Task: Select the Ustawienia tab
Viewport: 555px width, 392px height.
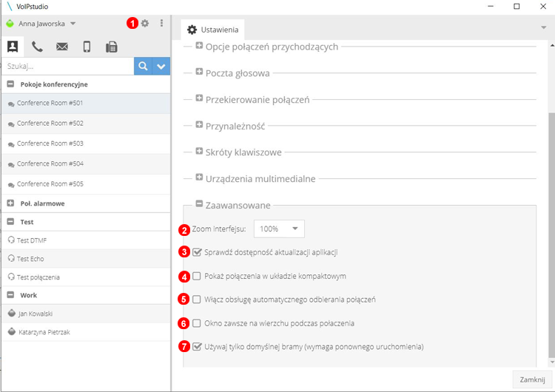Action: tap(213, 30)
